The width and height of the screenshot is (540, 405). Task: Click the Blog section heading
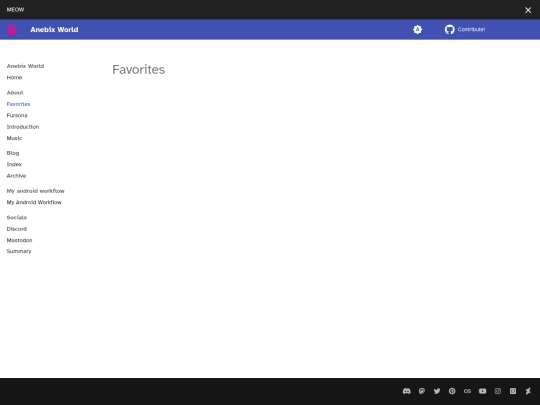pyautogui.click(x=13, y=153)
